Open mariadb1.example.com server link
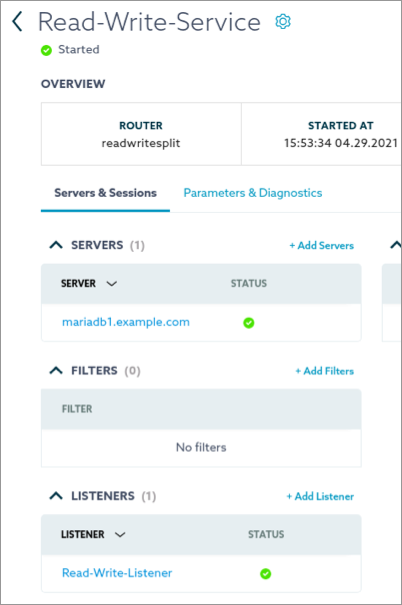The height and width of the screenshot is (605, 402). [x=126, y=322]
